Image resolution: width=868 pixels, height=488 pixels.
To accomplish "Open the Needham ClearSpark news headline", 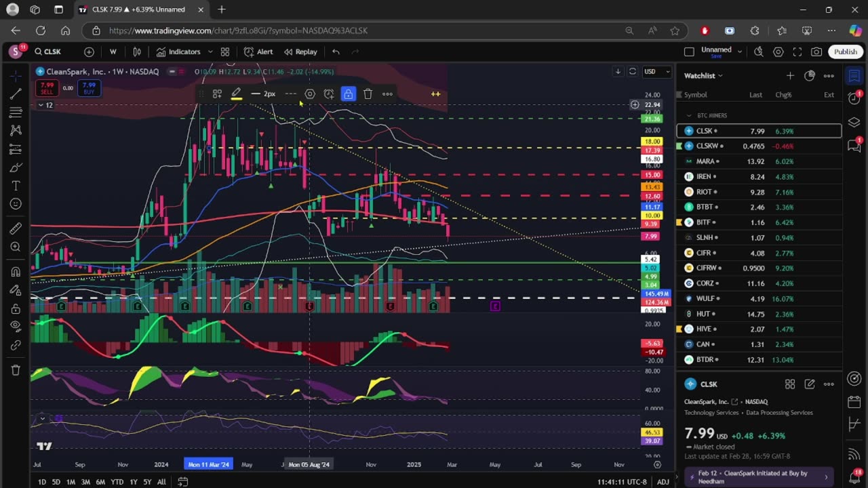I will pyautogui.click(x=757, y=476).
